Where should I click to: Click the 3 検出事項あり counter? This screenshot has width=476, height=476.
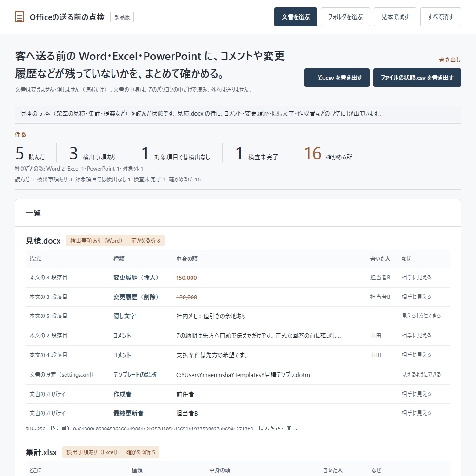point(93,153)
